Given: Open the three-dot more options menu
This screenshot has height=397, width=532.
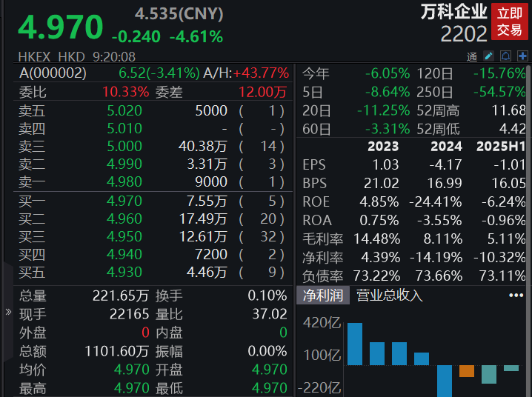Looking at the screenshot, I should coord(516,296).
